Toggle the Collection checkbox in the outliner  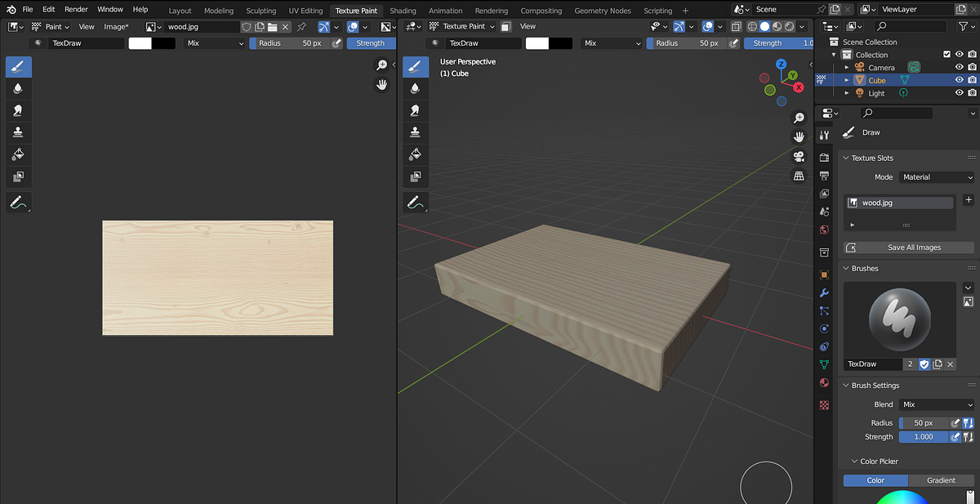pos(947,54)
